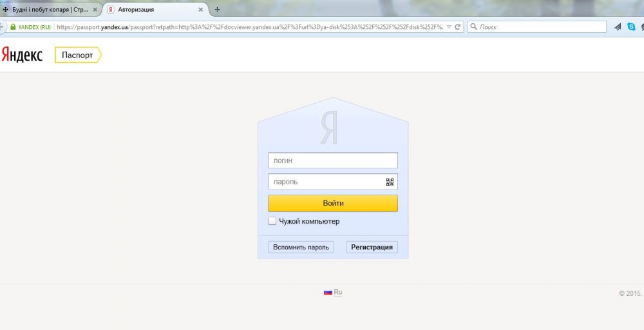This screenshot has height=330, width=644.
Task: Focus the логин input field
Action: 332,160
